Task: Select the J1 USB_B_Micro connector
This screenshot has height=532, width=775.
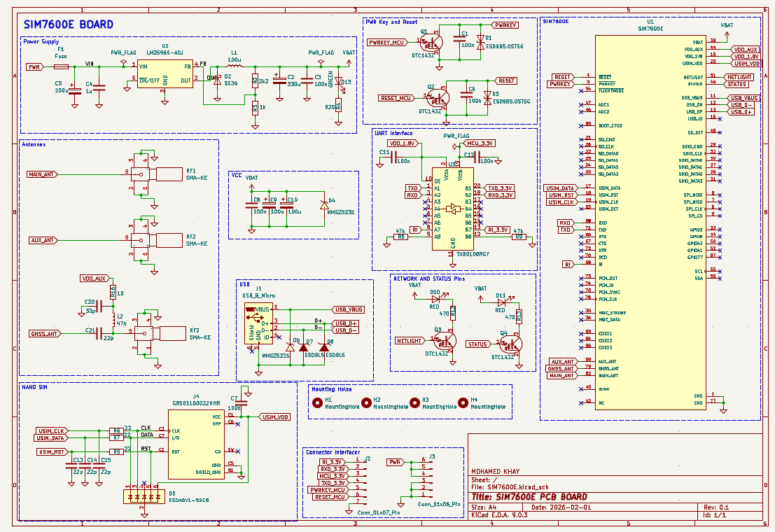Action: click(258, 323)
